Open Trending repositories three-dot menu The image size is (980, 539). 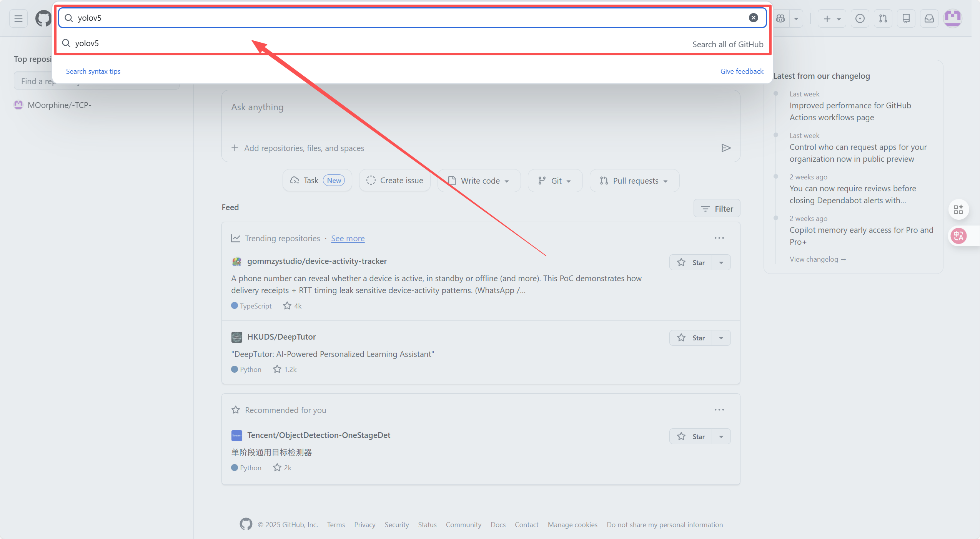tap(719, 238)
